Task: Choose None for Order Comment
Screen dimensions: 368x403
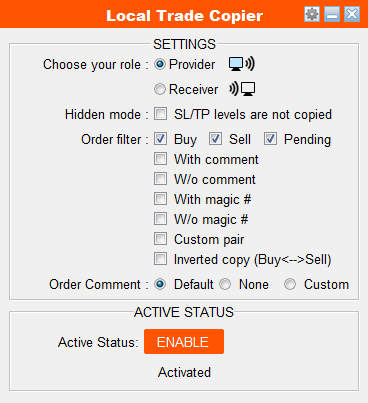Action: coord(225,284)
